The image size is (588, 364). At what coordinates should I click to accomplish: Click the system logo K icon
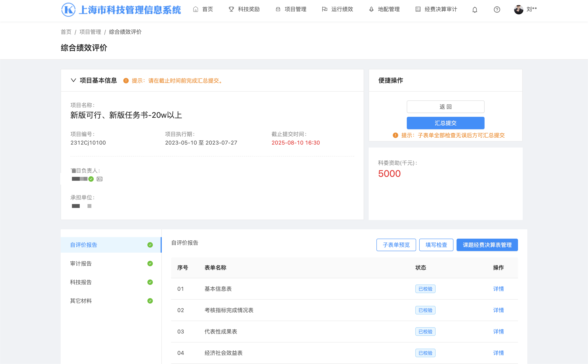click(x=68, y=10)
